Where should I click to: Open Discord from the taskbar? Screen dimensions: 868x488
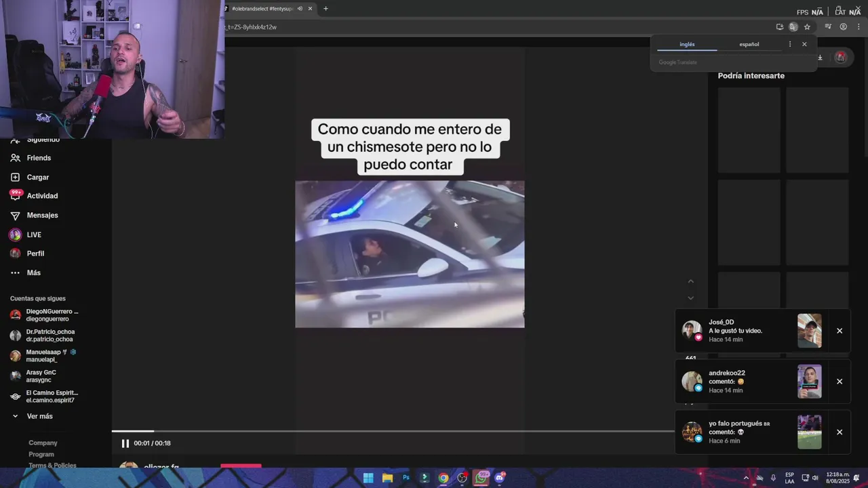coord(500,478)
